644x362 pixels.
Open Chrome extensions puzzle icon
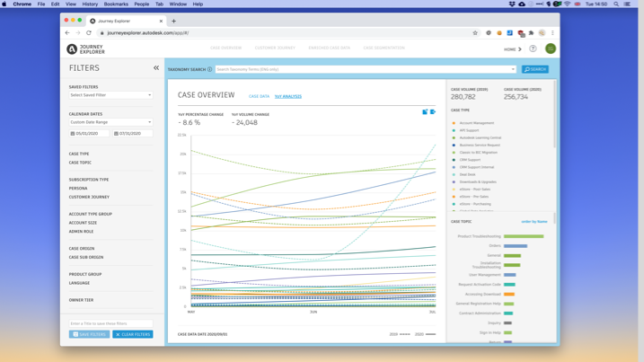531,33
